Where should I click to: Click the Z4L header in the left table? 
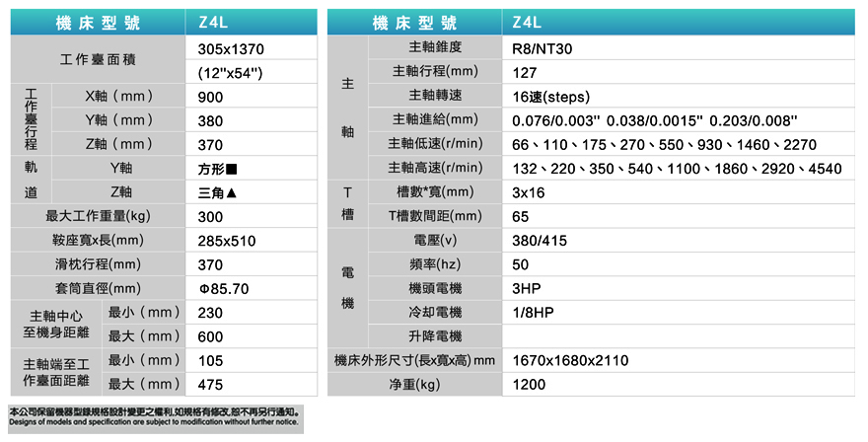[x=212, y=24]
